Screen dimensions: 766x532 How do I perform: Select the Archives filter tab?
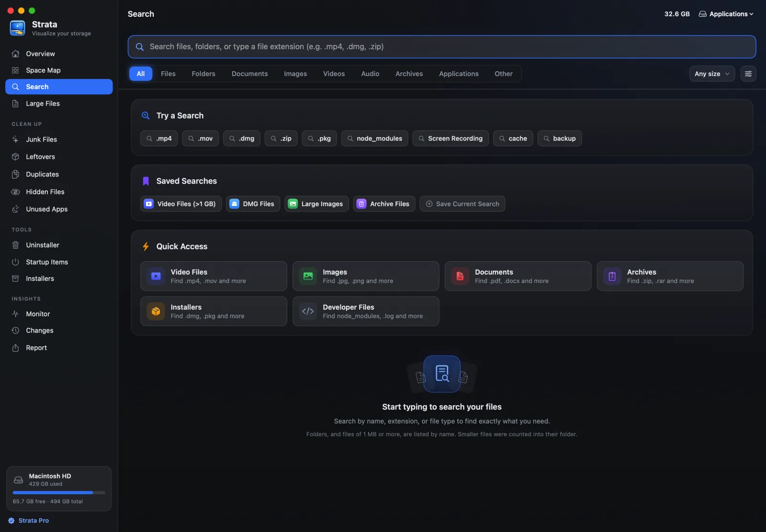coord(409,74)
